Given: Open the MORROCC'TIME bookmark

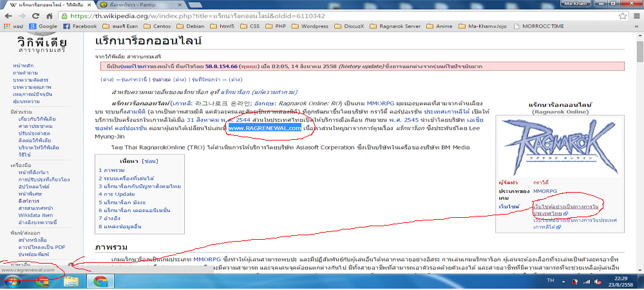Looking at the screenshot, I should tap(539, 26).
